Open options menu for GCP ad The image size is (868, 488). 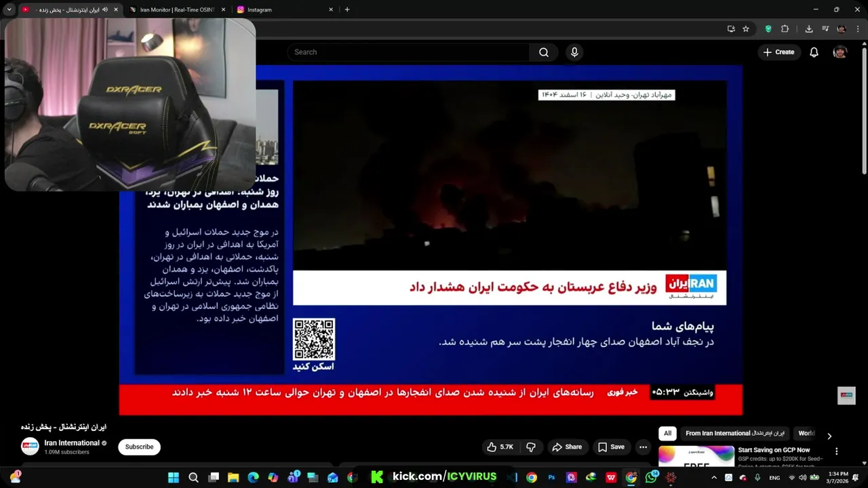click(836, 451)
